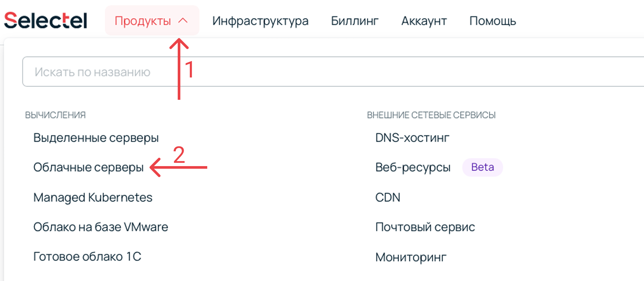Open the Инфраструктура menu
This screenshot has width=644, height=281.
[x=260, y=21]
